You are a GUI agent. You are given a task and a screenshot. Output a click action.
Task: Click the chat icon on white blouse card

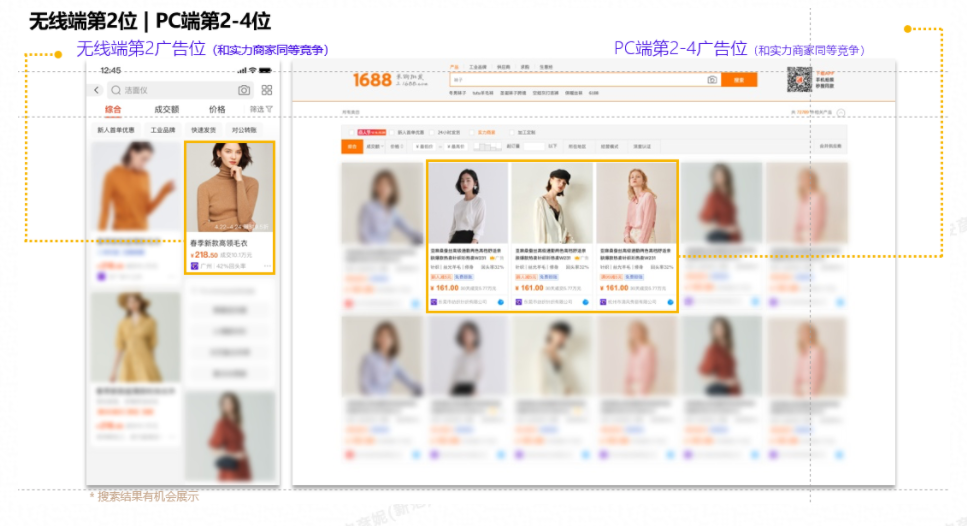click(x=500, y=302)
